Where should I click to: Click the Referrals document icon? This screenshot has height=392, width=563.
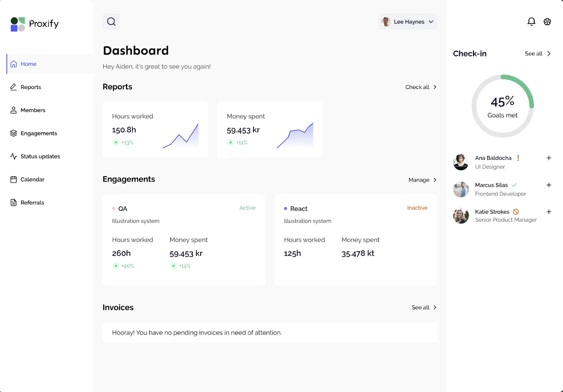(x=13, y=202)
